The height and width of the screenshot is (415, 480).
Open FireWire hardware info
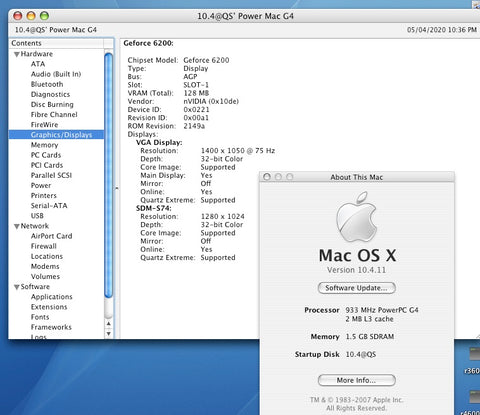[x=44, y=125]
